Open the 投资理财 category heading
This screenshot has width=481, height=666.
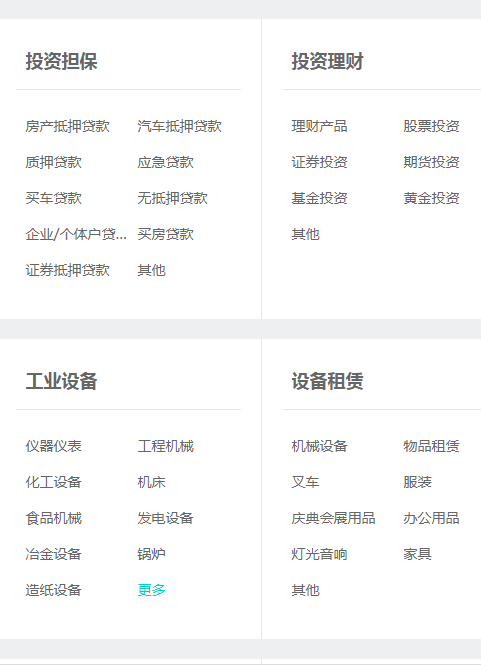point(327,61)
